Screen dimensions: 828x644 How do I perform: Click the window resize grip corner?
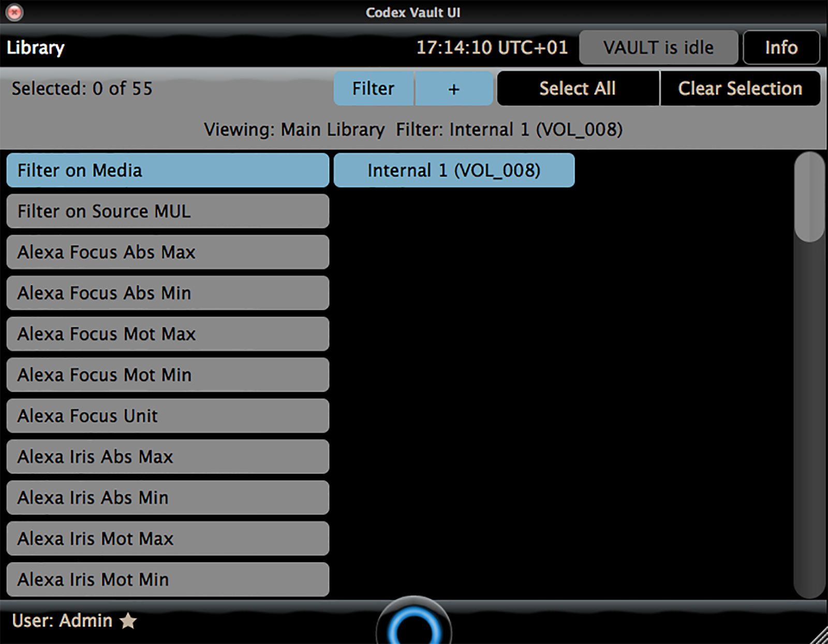click(818, 635)
